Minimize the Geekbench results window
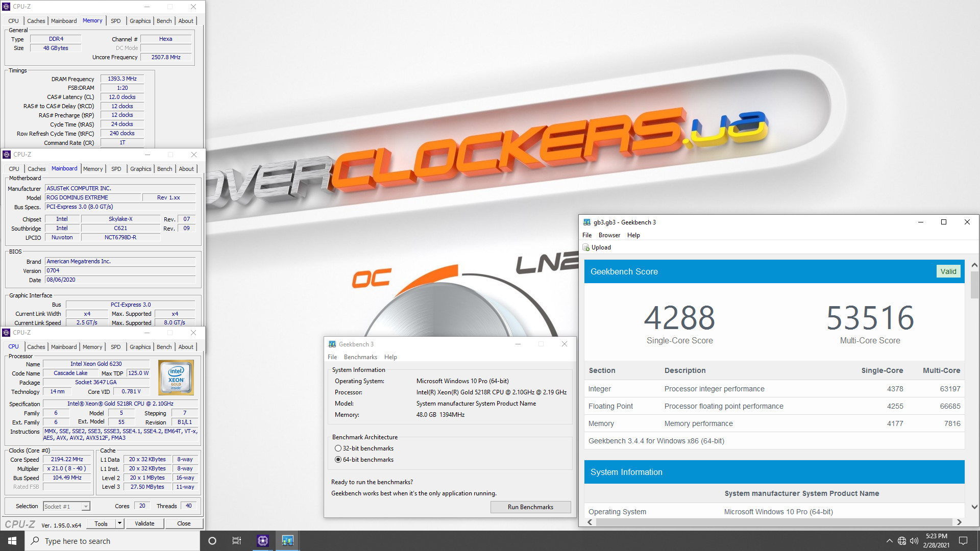 [921, 222]
